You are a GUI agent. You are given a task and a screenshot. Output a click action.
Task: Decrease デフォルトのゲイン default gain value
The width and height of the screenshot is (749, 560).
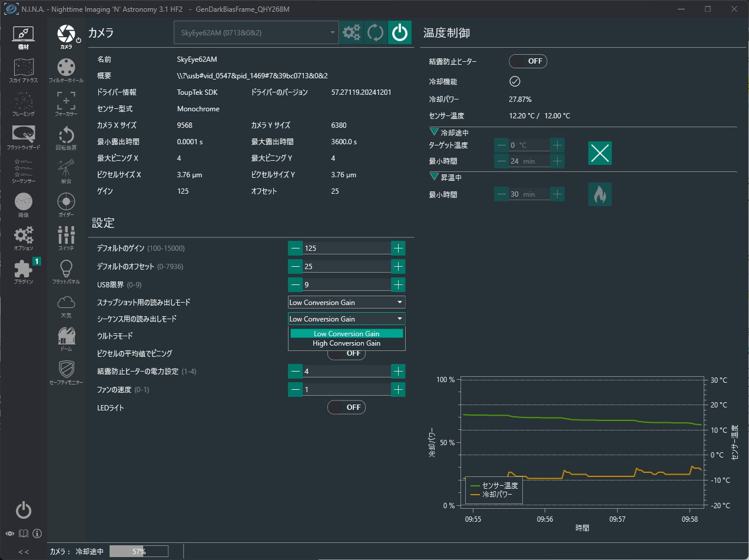295,248
